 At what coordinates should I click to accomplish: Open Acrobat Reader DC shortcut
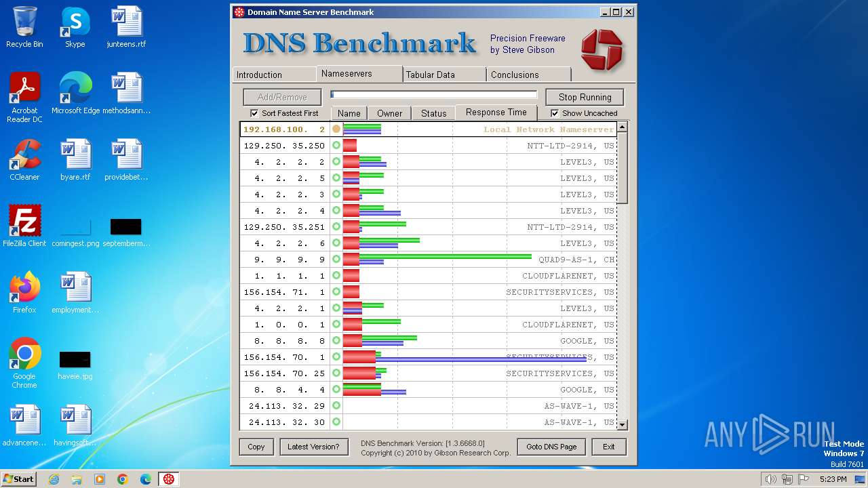pos(24,98)
